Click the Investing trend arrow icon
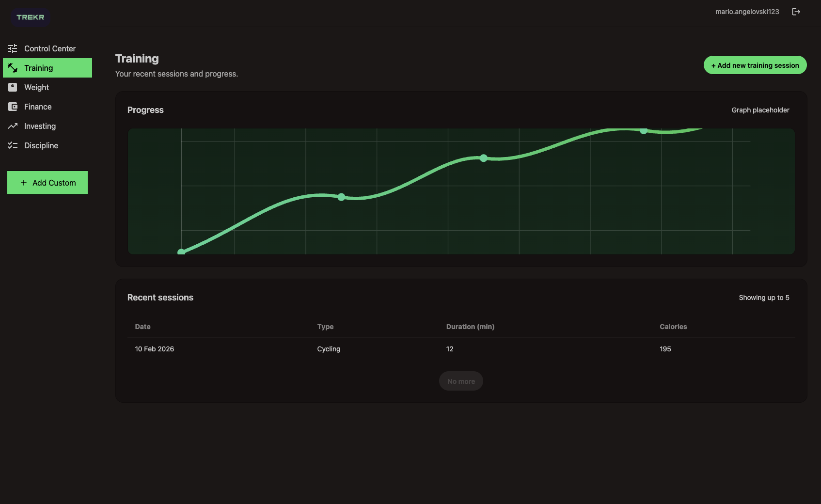The image size is (821, 504). click(13, 126)
